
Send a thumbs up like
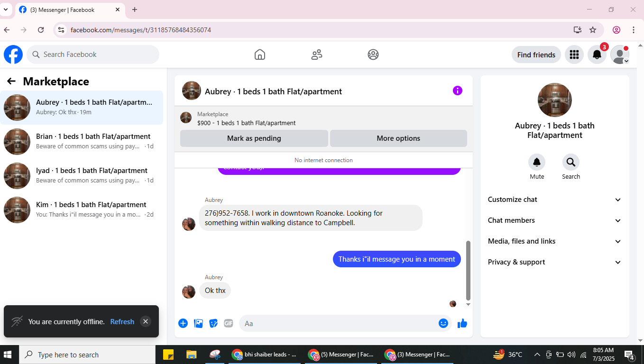coord(462,323)
